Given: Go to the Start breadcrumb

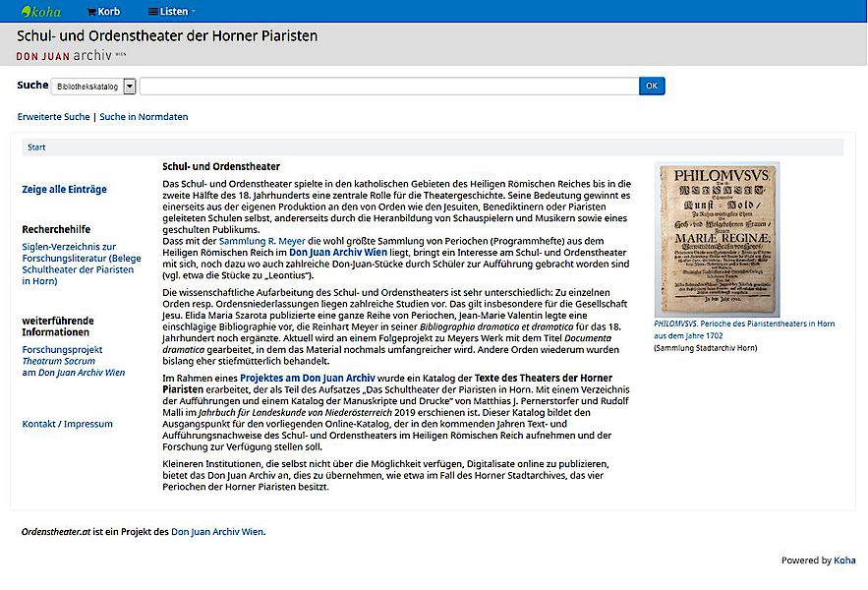Looking at the screenshot, I should (x=36, y=147).
